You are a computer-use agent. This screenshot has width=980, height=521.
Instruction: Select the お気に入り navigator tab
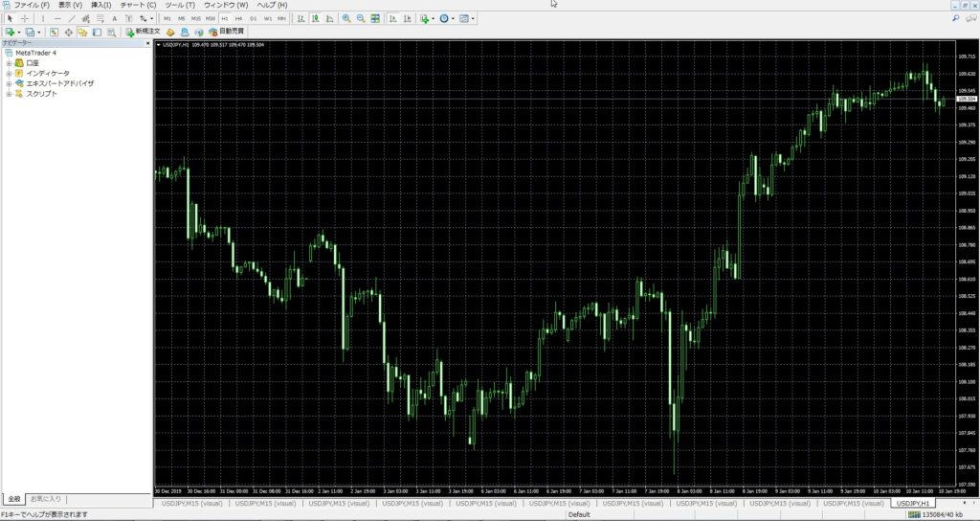(x=46, y=499)
